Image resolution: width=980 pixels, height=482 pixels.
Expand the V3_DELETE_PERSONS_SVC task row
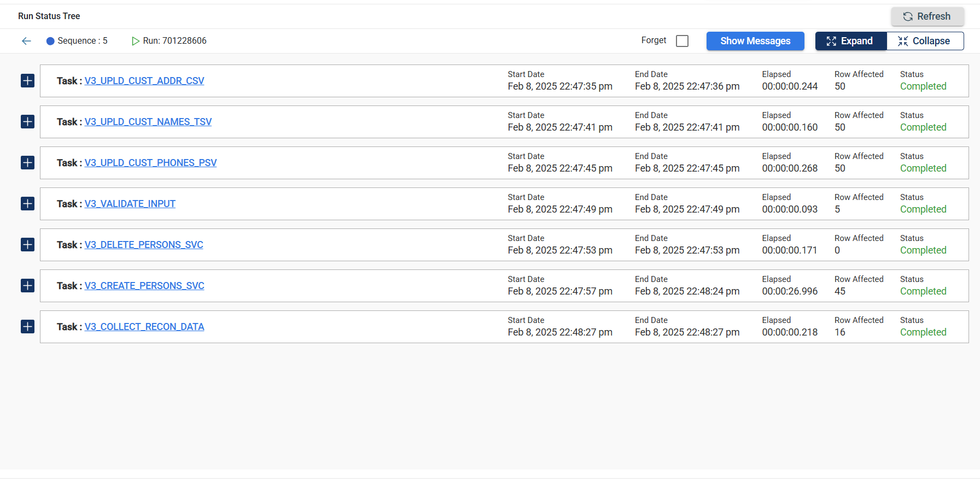pos(27,245)
